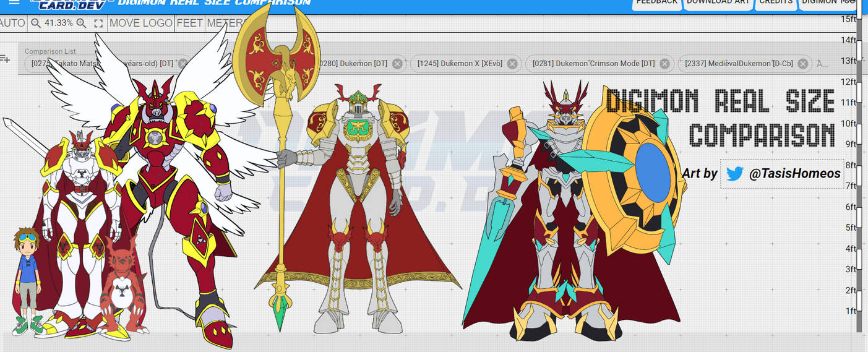Click the 10ft ruler mark

(848, 123)
